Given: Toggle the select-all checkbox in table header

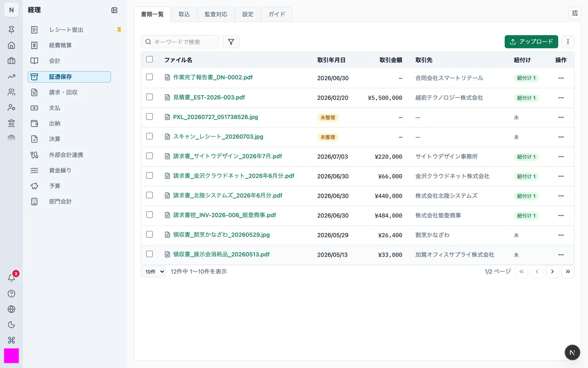Looking at the screenshot, I should [150, 59].
